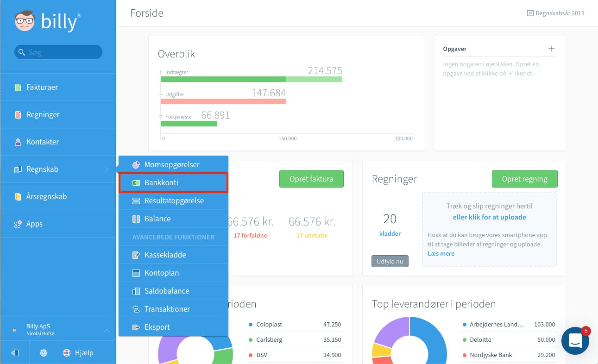The image size is (598, 364).
Task: Click the Billy mascot logo
Action: 25,21
